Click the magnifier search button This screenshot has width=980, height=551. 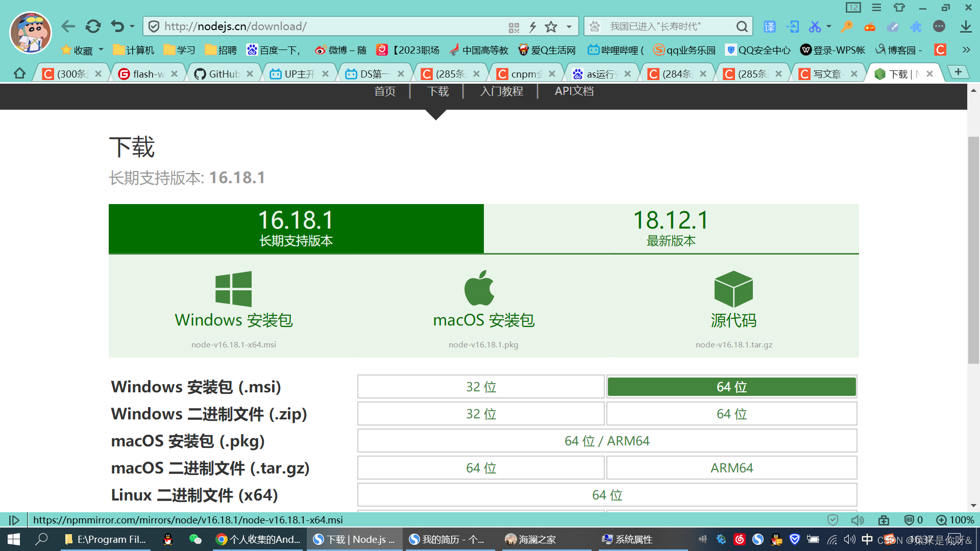point(742,27)
